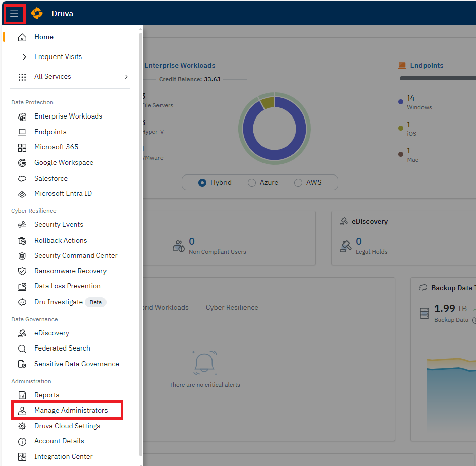
Task: Click the Federated Search magnifier icon
Action: point(22,349)
